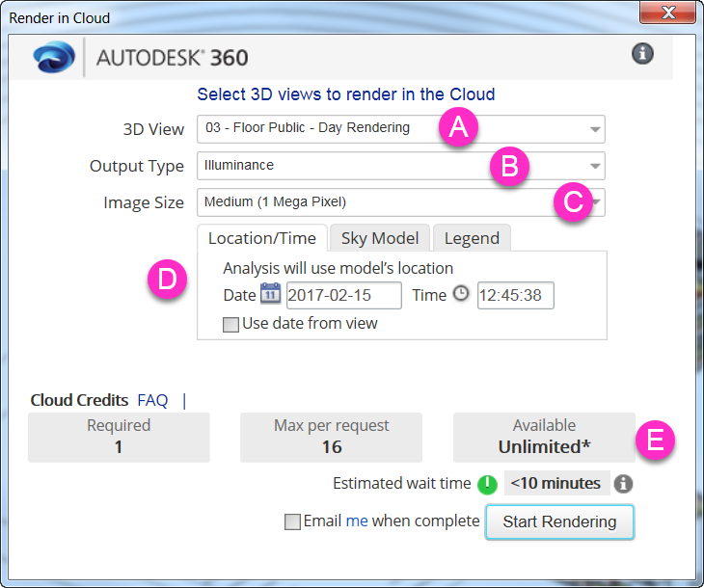
Task: Open the Output Type dropdown
Action: pyautogui.click(x=594, y=166)
